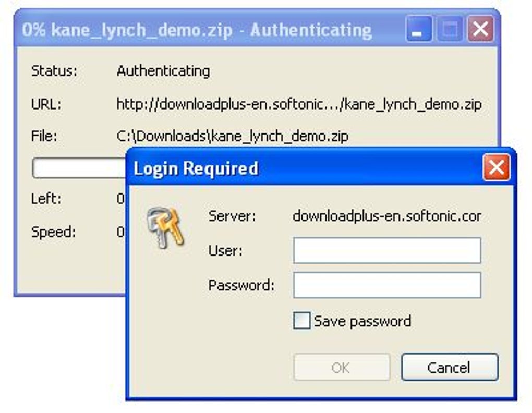532x413 pixels.
Task: Close the kane_lynch_demo.zip download window
Action: (480, 30)
